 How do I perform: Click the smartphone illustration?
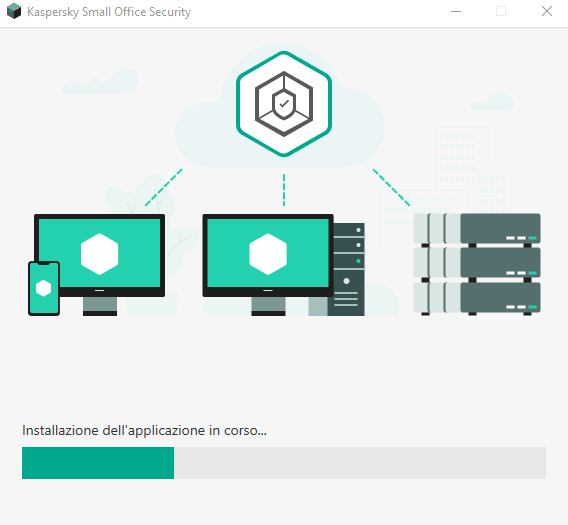point(44,288)
